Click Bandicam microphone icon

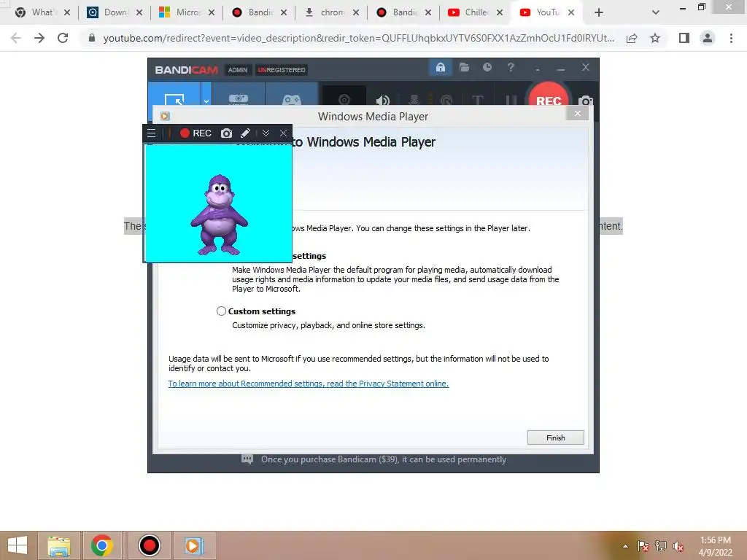414,100
